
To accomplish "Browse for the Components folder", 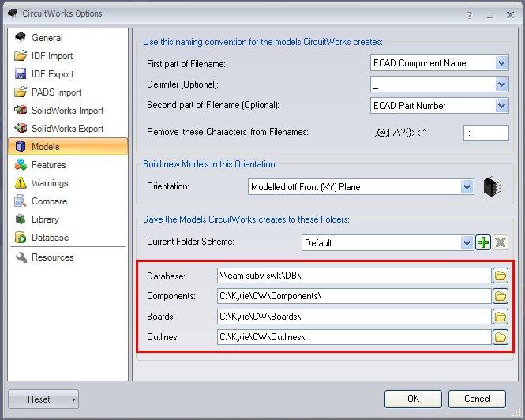I will point(501,296).
